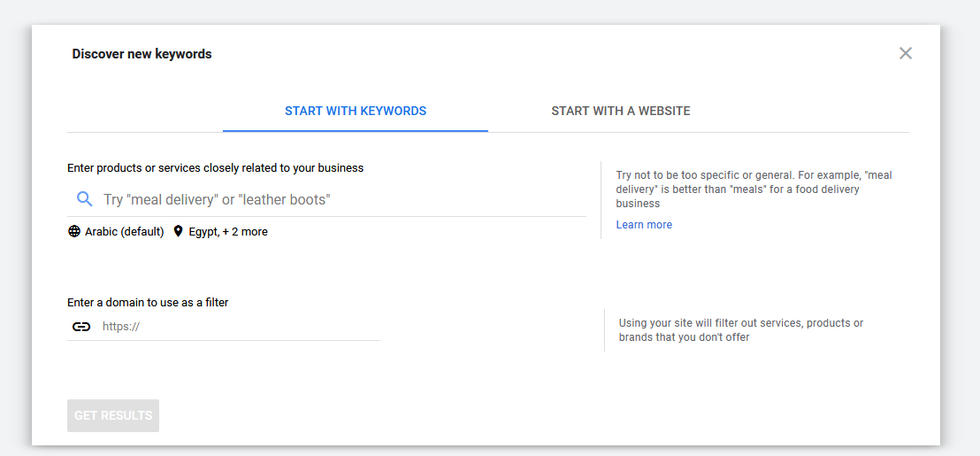Viewport: 980px width, 456px height.
Task: Click the globe language icon
Action: click(x=74, y=232)
